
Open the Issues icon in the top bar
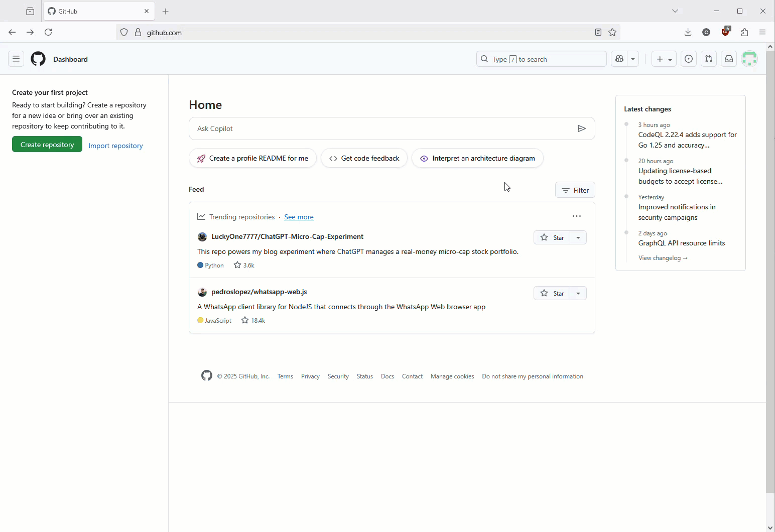(688, 59)
